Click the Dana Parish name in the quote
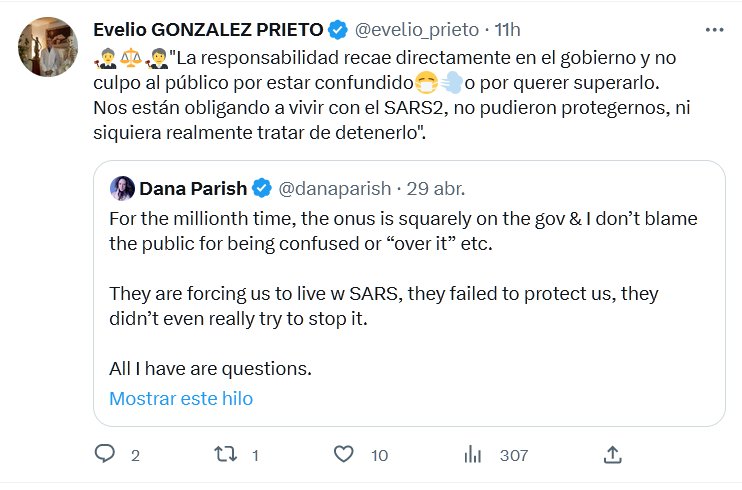The width and height of the screenshot is (742, 490). (x=193, y=187)
